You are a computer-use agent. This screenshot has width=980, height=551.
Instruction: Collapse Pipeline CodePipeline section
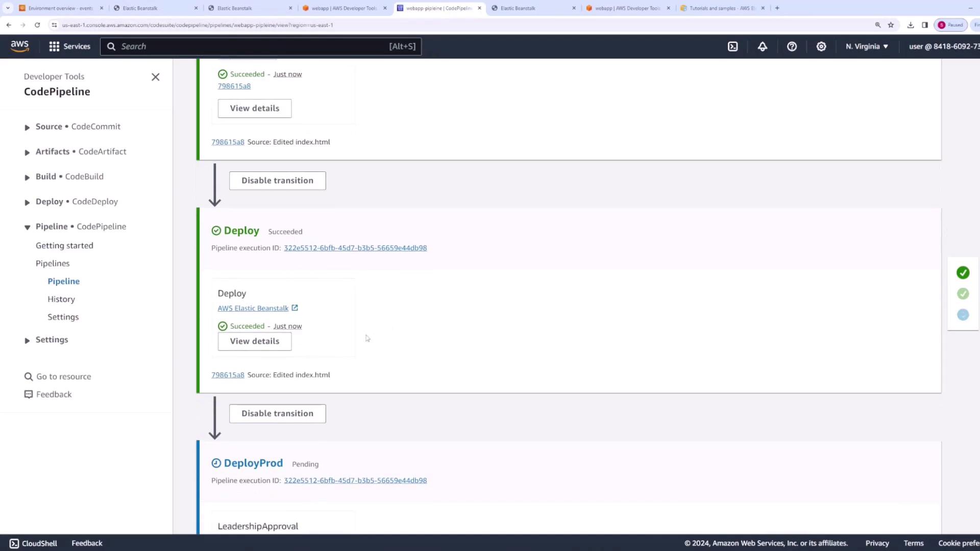click(x=27, y=228)
